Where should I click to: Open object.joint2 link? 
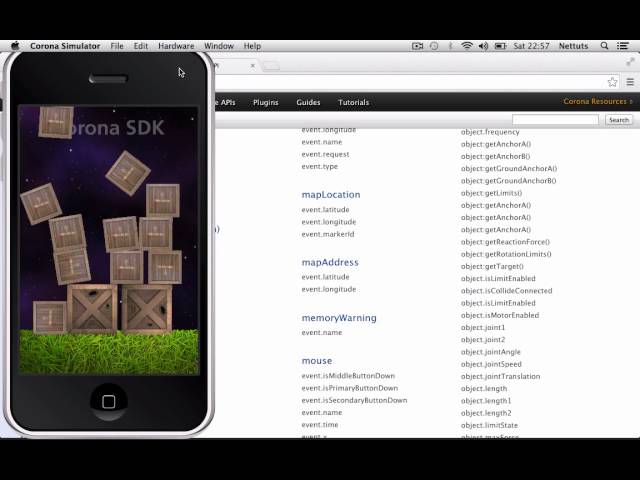click(x=483, y=340)
